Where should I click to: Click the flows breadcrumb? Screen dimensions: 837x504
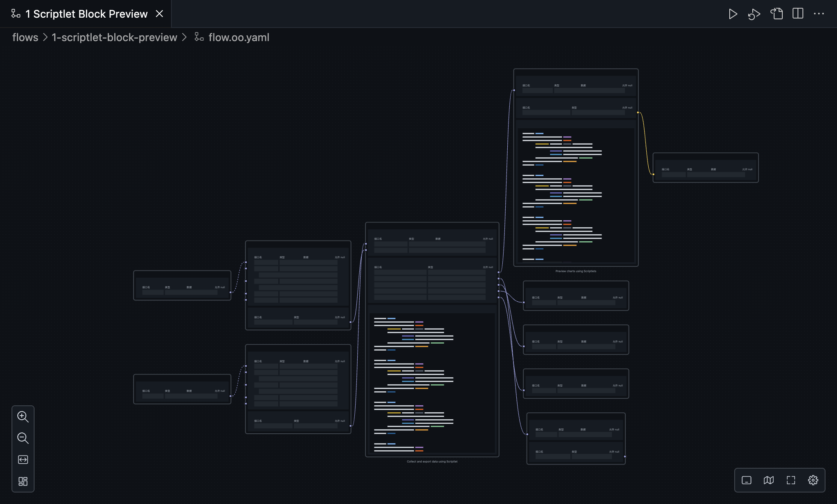tap(25, 37)
